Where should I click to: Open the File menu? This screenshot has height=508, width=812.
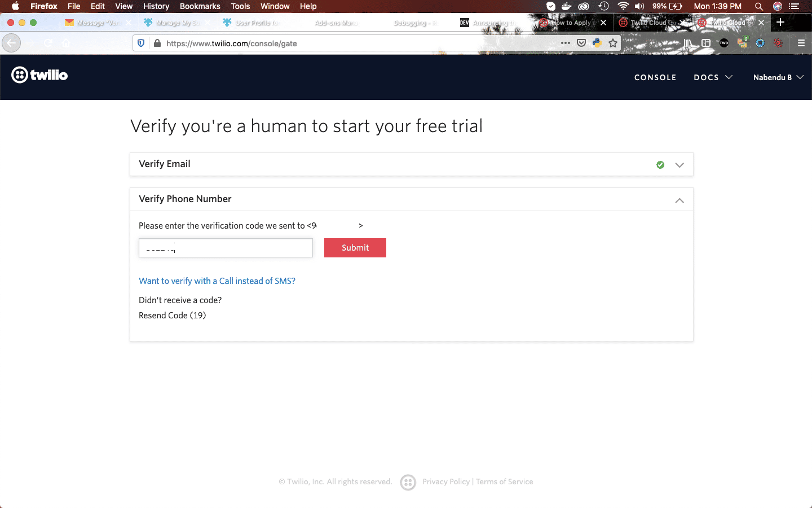(x=74, y=6)
